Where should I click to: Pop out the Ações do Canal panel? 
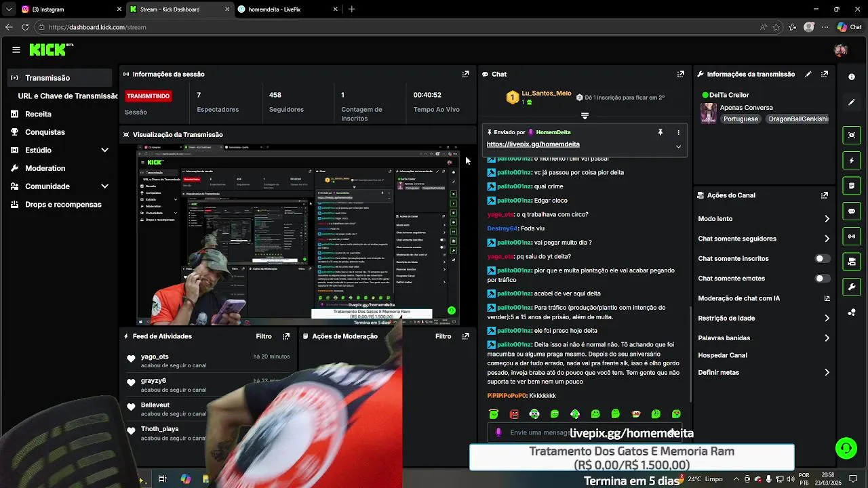tap(825, 195)
